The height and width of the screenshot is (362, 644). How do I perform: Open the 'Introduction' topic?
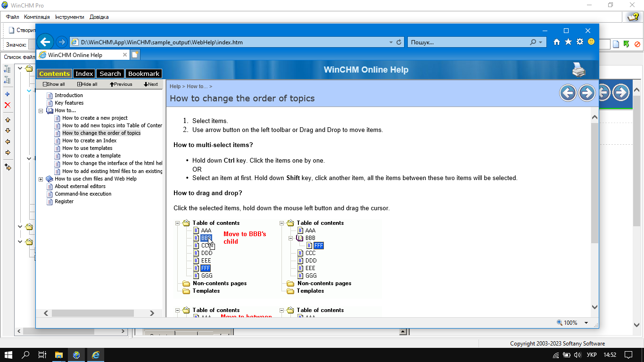69,95
